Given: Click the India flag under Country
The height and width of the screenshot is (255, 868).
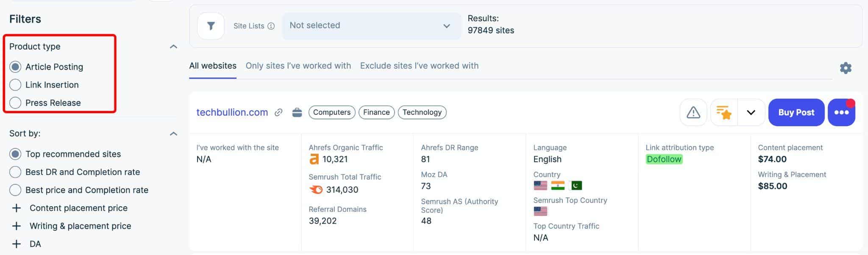Looking at the screenshot, I should pos(558,186).
